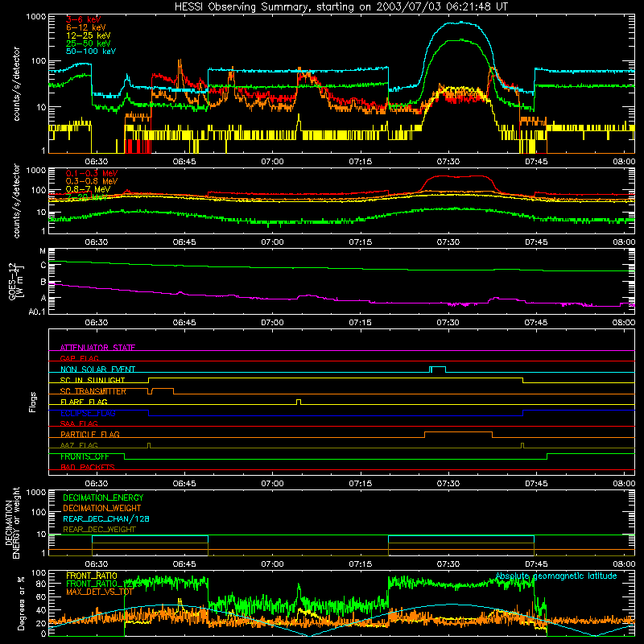Select the SAA_FLAG label

pyautogui.click(x=79, y=423)
